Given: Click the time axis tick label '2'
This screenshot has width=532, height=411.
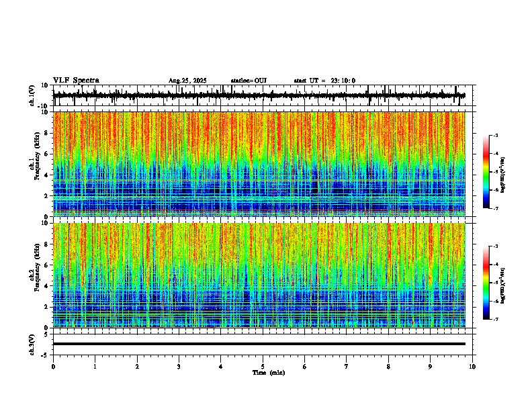Looking at the screenshot, I should point(137,367).
